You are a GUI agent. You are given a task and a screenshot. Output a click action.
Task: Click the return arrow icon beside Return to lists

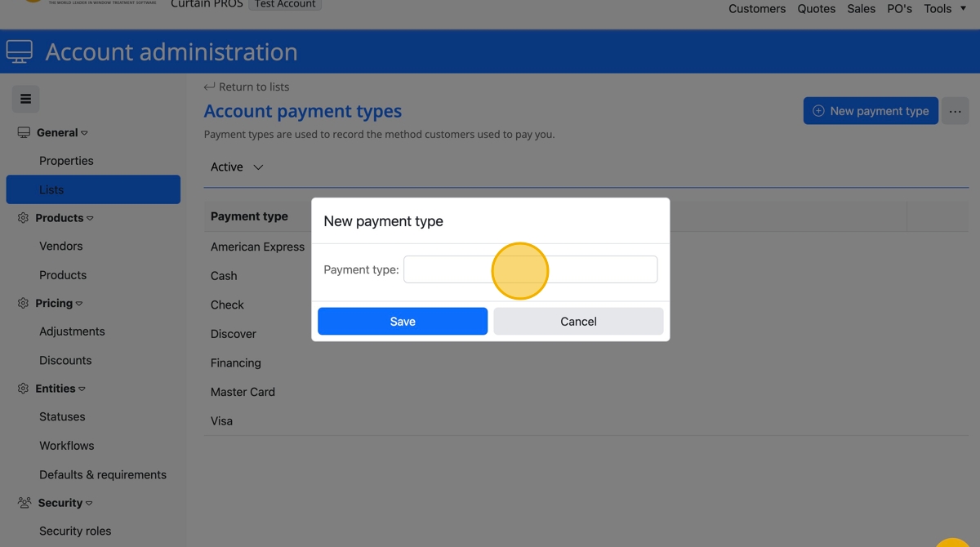click(209, 87)
